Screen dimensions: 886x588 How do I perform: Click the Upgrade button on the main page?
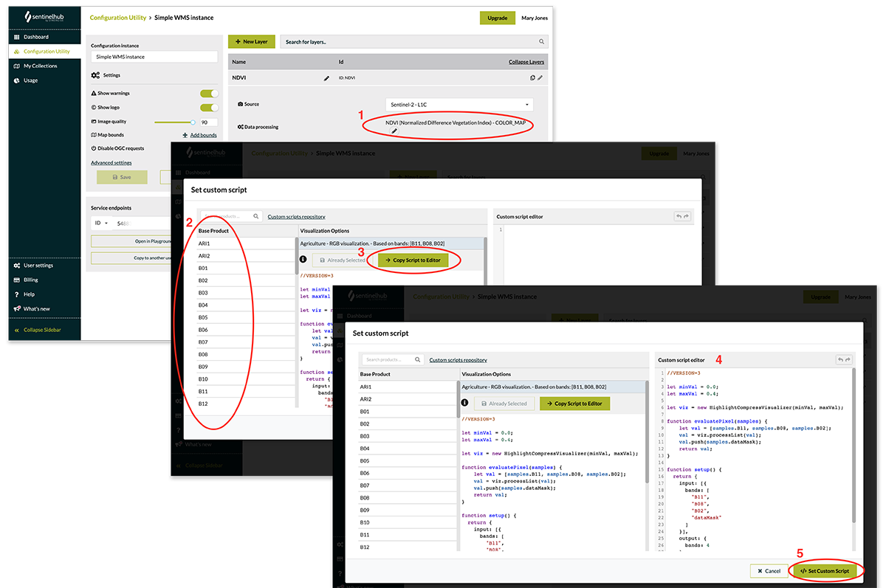click(498, 18)
